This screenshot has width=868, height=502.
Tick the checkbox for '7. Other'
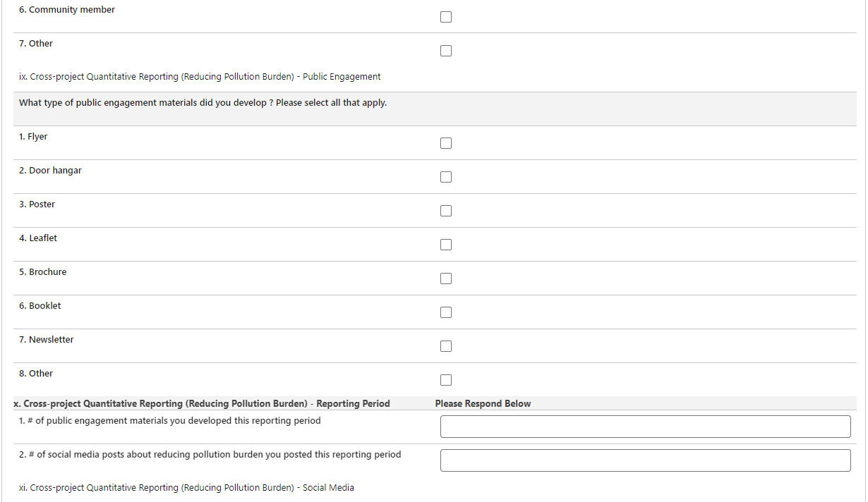(x=446, y=51)
